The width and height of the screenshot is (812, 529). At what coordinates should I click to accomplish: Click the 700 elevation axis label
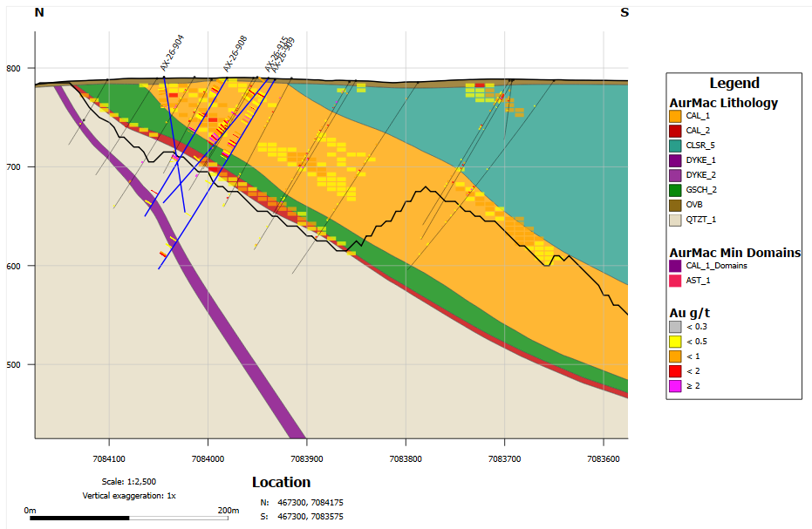tap(13, 167)
